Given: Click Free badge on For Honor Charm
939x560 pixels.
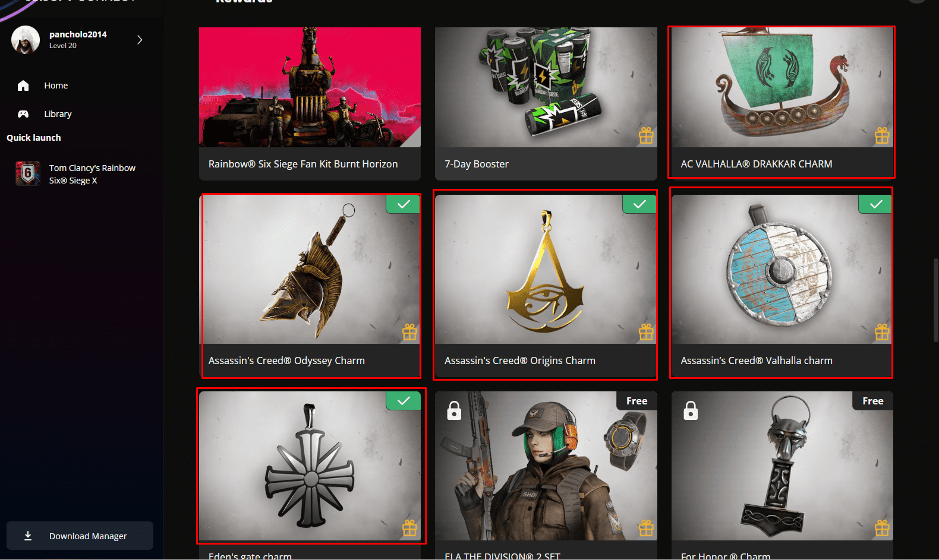Looking at the screenshot, I should (872, 401).
